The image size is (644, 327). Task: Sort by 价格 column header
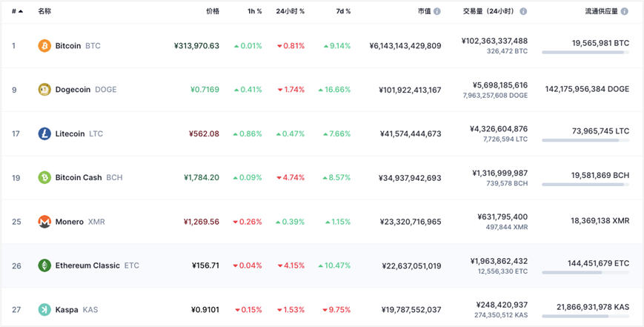point(212,12)
